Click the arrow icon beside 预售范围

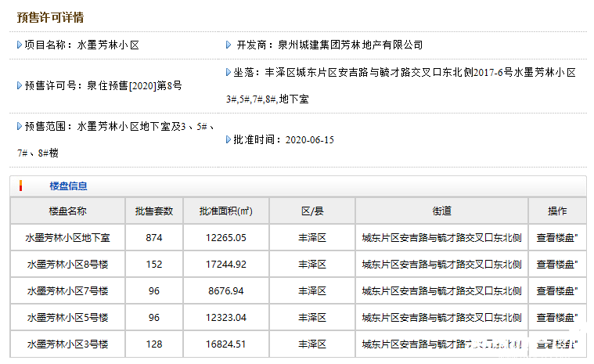pyautogui.click(x=20, y=126)
